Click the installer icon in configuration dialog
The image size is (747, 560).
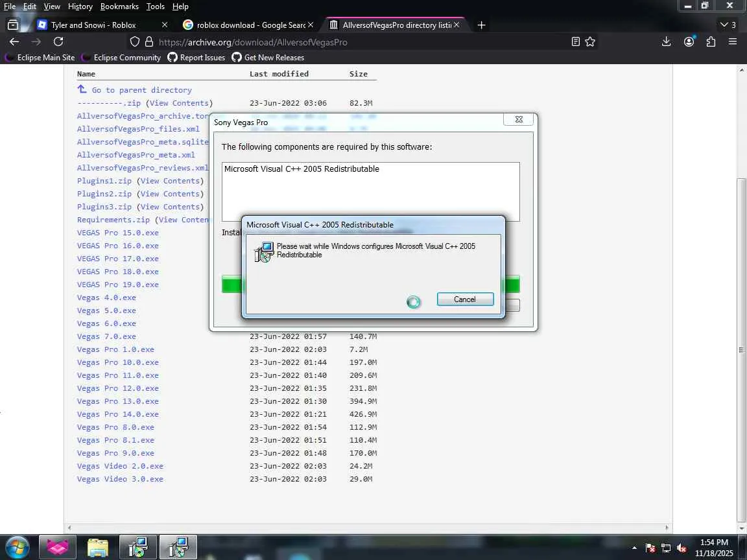pyautogui.click(x=264, y=251)
